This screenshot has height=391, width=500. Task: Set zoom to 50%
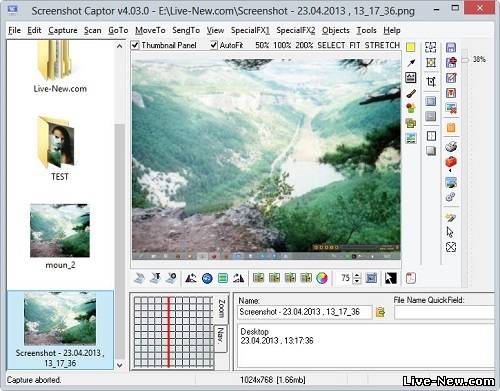pos(262,45)
